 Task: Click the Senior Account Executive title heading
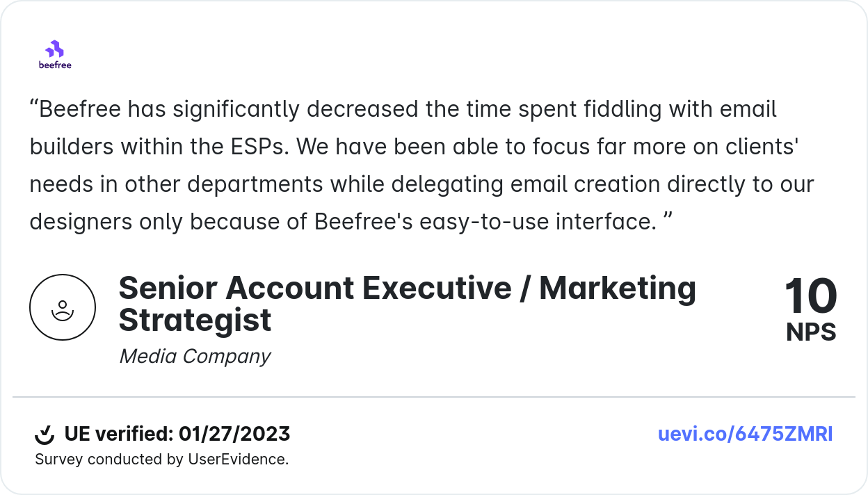point(408,289)
